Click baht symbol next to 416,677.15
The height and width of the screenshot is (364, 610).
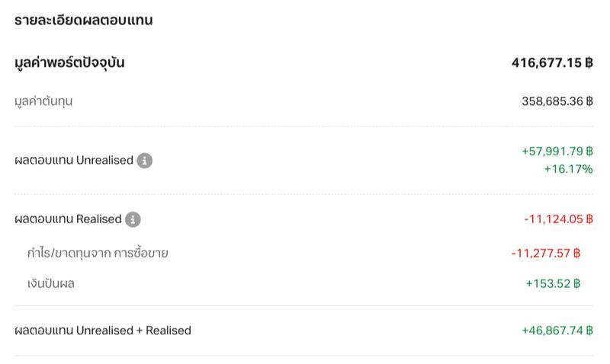589,62
